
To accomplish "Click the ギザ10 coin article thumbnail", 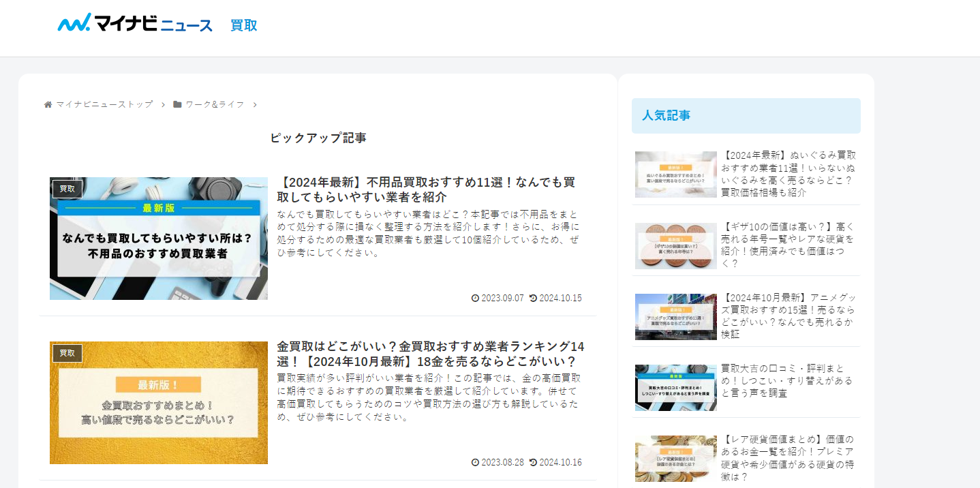I will tap(675, 246).
